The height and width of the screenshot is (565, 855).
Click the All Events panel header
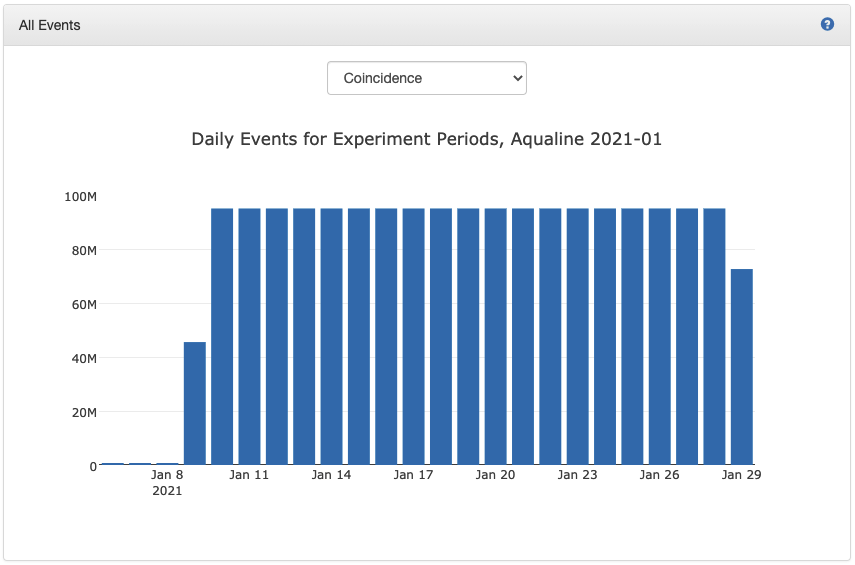(x=50, y=25)
